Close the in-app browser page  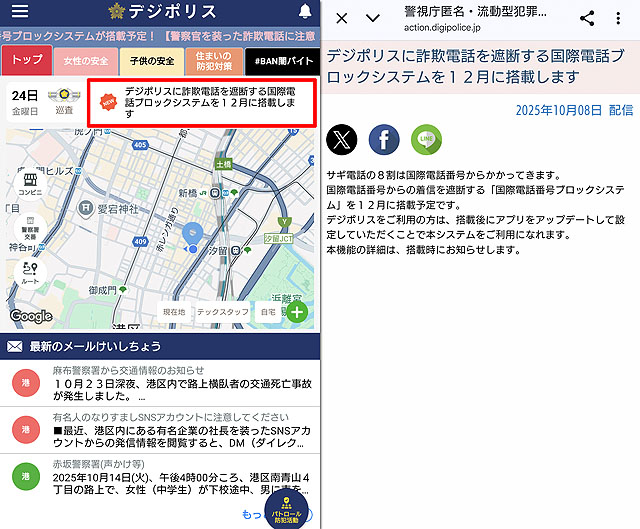pos(341,18)
